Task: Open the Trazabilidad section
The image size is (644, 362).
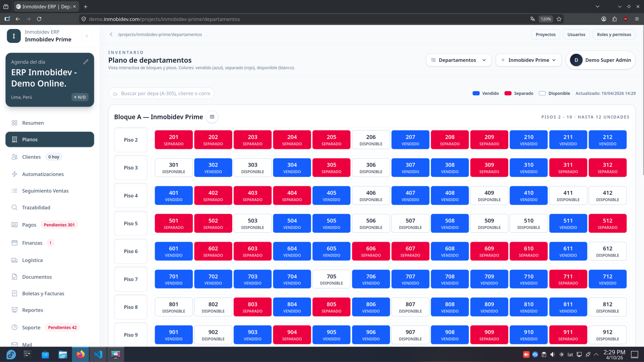Action: (x=36, y=207)
